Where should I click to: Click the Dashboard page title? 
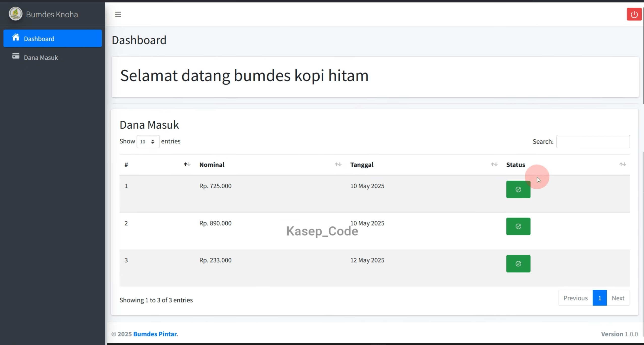[139, 40]
